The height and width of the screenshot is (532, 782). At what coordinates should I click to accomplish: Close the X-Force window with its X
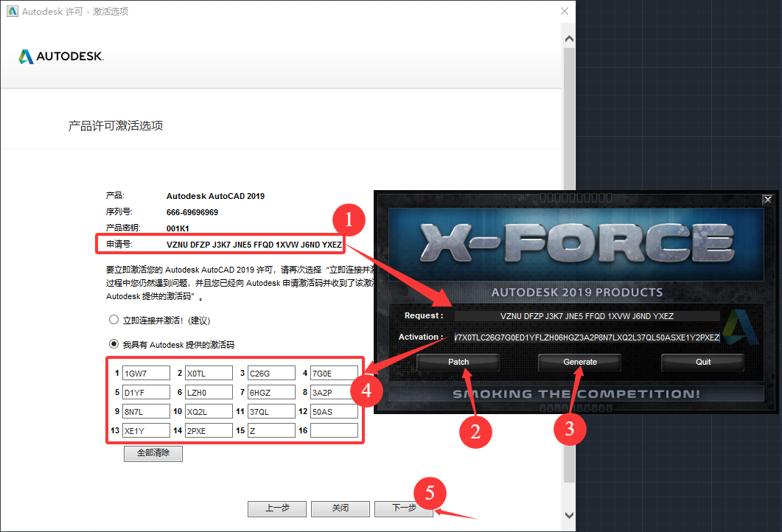point(767,199)
